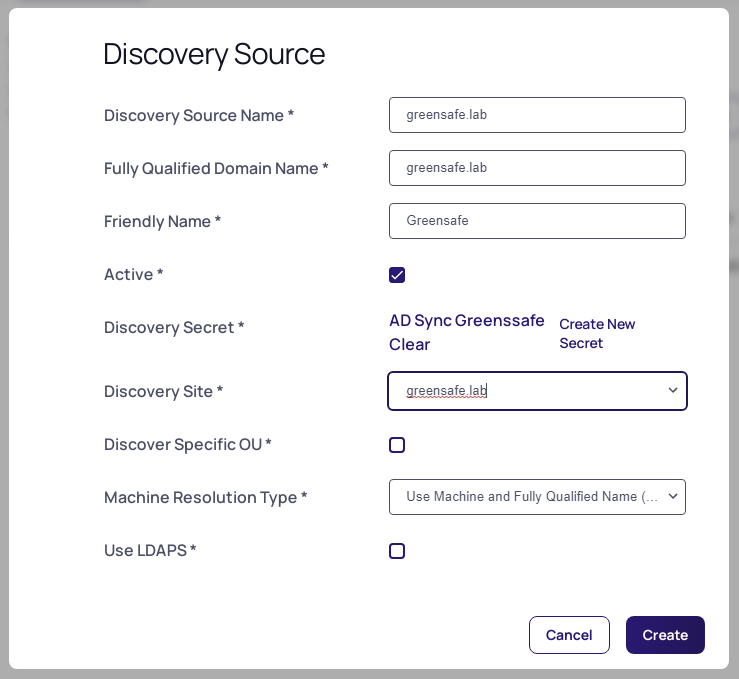The height and width of the screenshot is (679, 739).
Task: Click the Fully Qualified Domain Name field
Action: pyautogui.click(x=537, y=168)
